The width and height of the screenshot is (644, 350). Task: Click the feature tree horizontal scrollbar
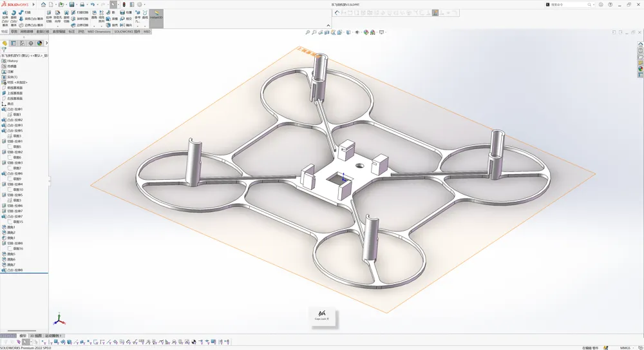point(22,331)
